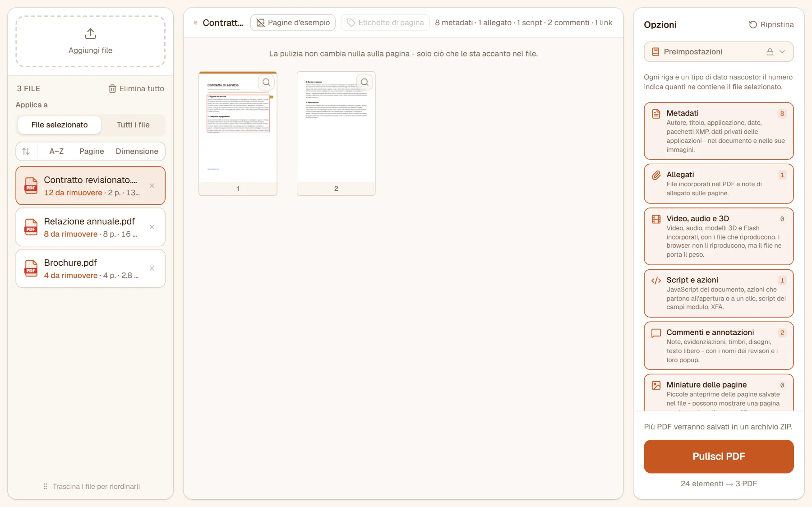Click the upload icon above Aggiungi file
Screen dimensions: 812x507
pyautogui.click(x=90, y=33)
